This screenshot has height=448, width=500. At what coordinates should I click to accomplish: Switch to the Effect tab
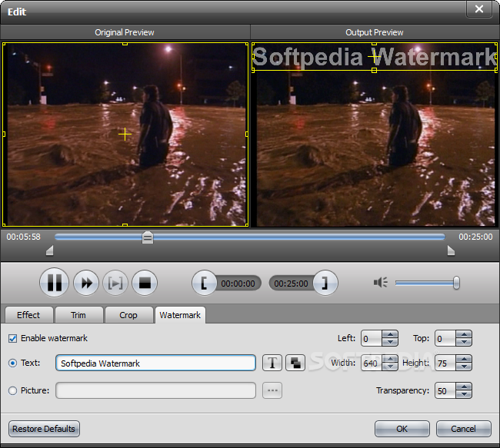click(x=28, y=315)
